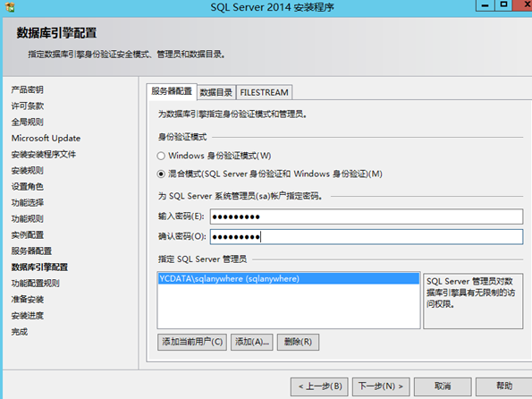Switch to the 数据目录 tab
This screenshot has width=532, height=399.
[216, 92]
